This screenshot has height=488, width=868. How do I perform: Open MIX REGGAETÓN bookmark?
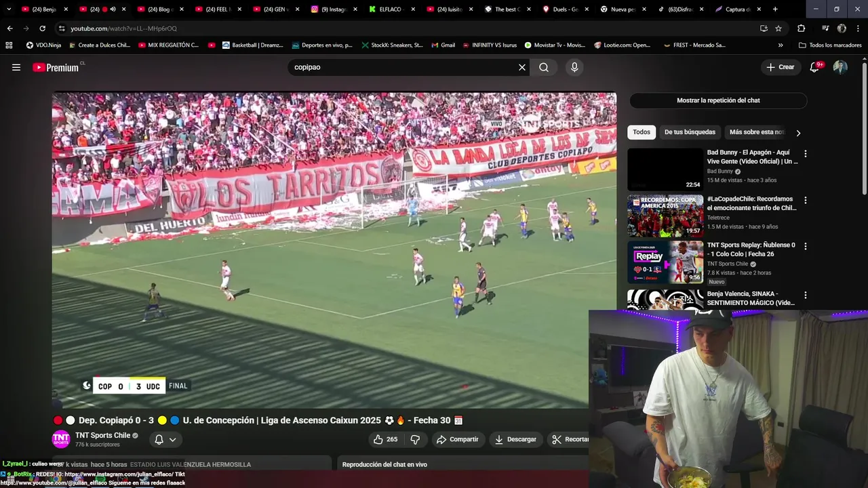point(168,45)
